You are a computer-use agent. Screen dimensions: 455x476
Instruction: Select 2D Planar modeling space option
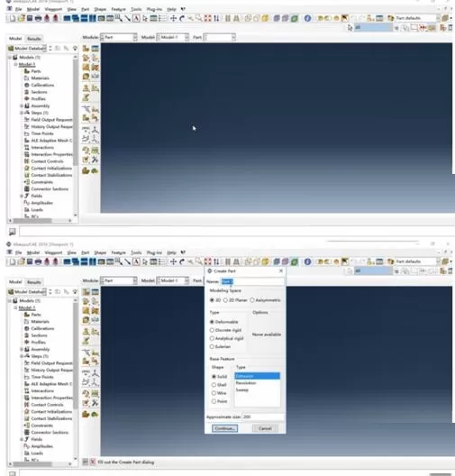coord(225,300)
